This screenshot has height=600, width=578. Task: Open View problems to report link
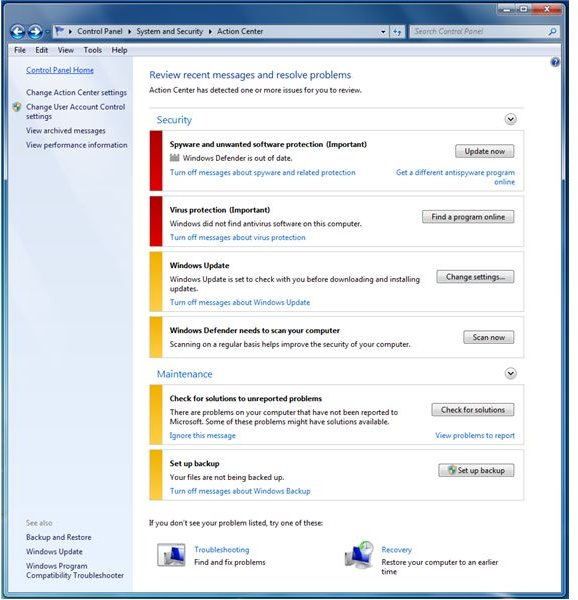coord(475,435)
